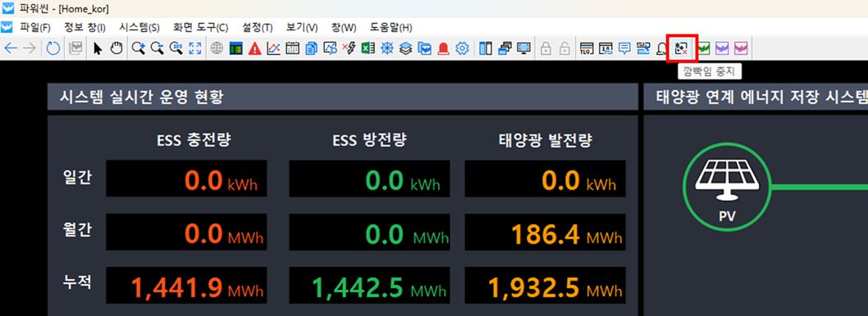This screenshot has width=868, height=316.
Task: Click the ESS 방전량 column heading
Action: (370, 140)
